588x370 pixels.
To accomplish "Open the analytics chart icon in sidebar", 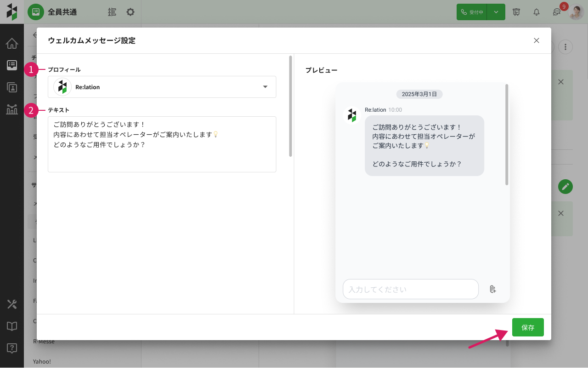I will point(12,109).
